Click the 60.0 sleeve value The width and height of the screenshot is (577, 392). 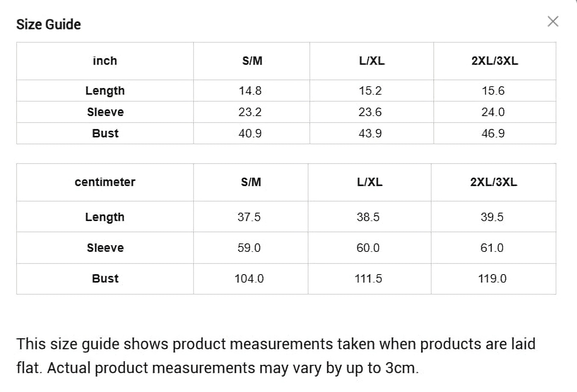368,248
